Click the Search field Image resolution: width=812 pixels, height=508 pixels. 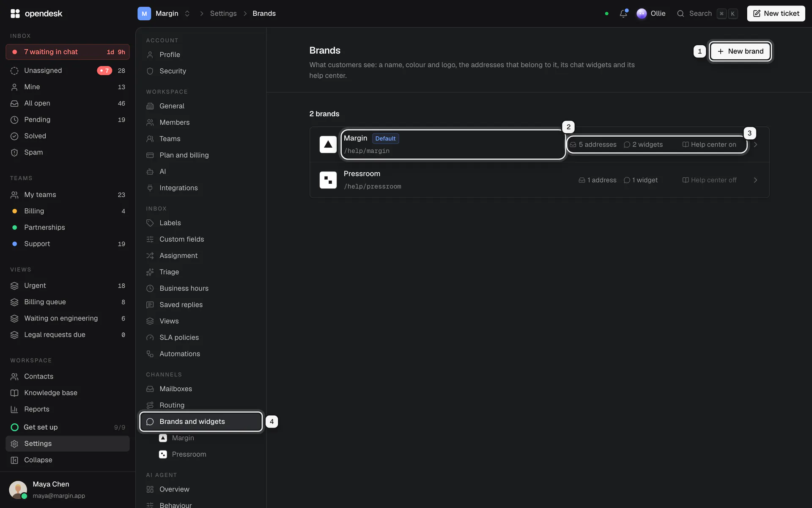click(707, 14)
